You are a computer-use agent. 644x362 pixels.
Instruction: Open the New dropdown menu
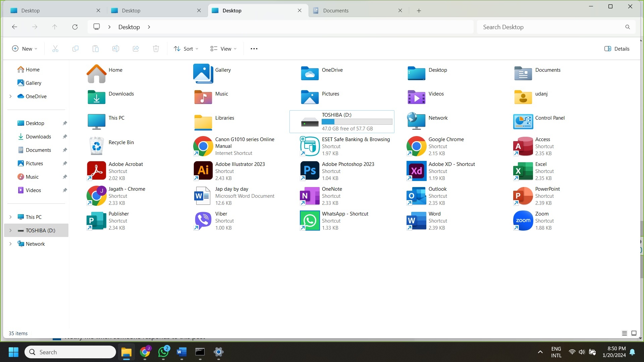point(24,49)
